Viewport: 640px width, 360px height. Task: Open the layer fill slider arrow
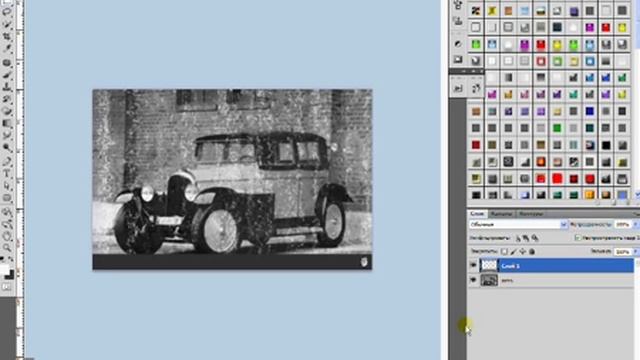[636, 251]
